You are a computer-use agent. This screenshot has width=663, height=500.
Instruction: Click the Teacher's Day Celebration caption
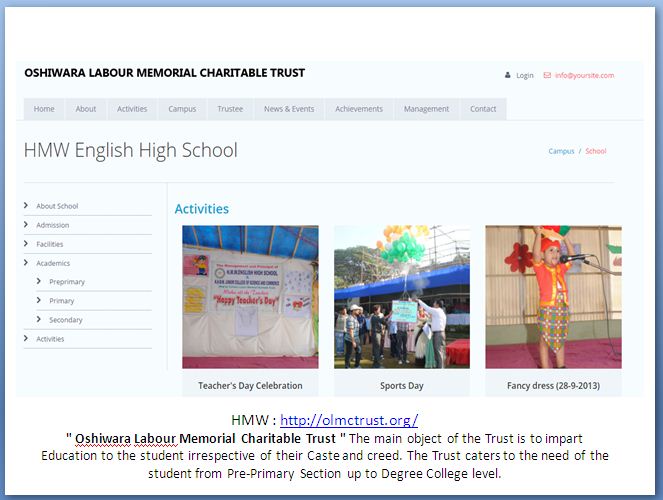pos(250,385)
